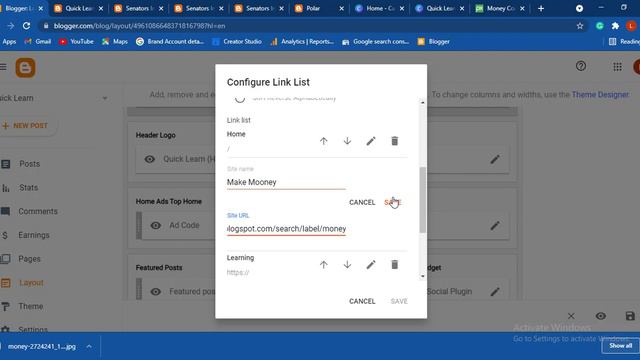The image size is (640, 360).
Task: Edit the Header Logo gadget pencil
Action: click(495, 159)
